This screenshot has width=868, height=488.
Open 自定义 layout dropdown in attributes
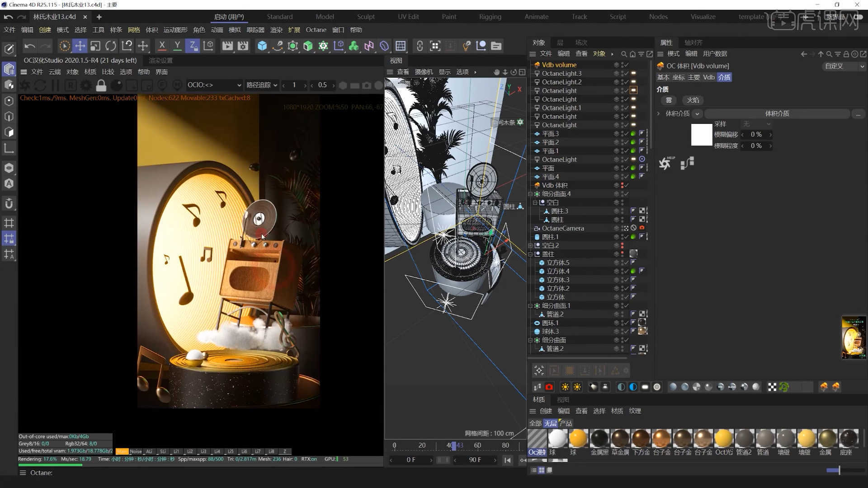tap(844, 66)
